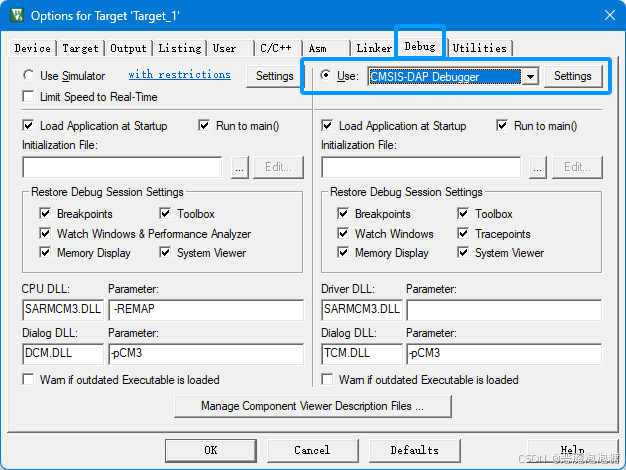Click the CPU DLL field SARMCM3.DLL
The width and height of the screenshot is (626, 470).
coord(63,310)
